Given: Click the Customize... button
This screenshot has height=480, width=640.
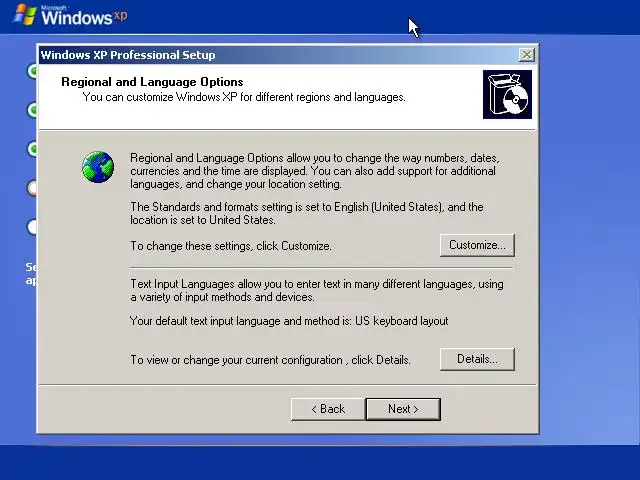Looking at the screenshot, I should (477, 245).
